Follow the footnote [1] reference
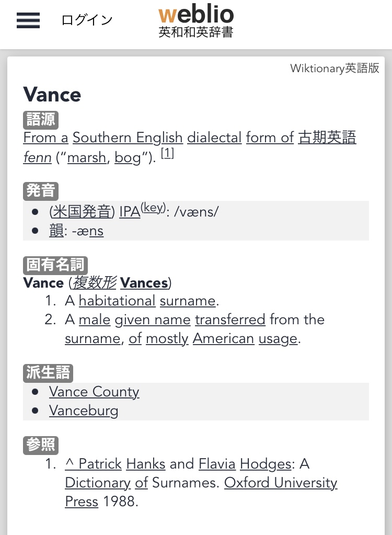Screen dimensions: 392x535 point(167,154)
